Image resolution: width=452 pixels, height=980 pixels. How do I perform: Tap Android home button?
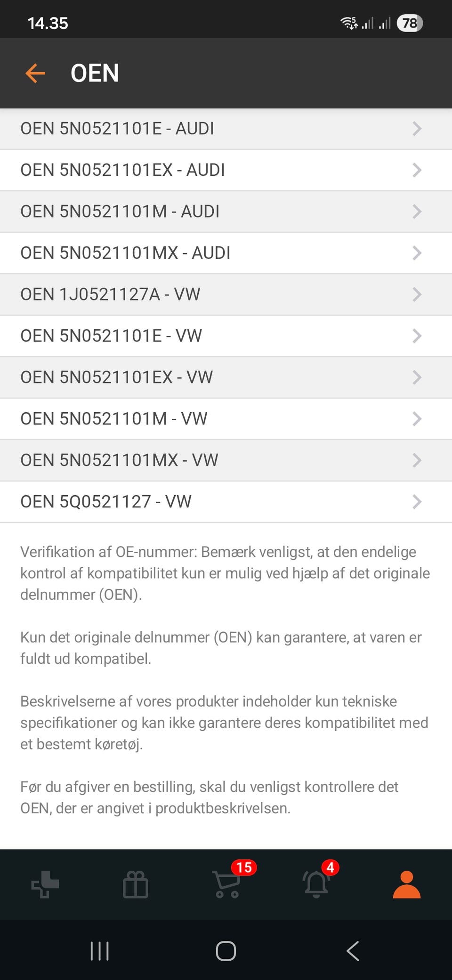pyautogui.click(x=226, y=951)
